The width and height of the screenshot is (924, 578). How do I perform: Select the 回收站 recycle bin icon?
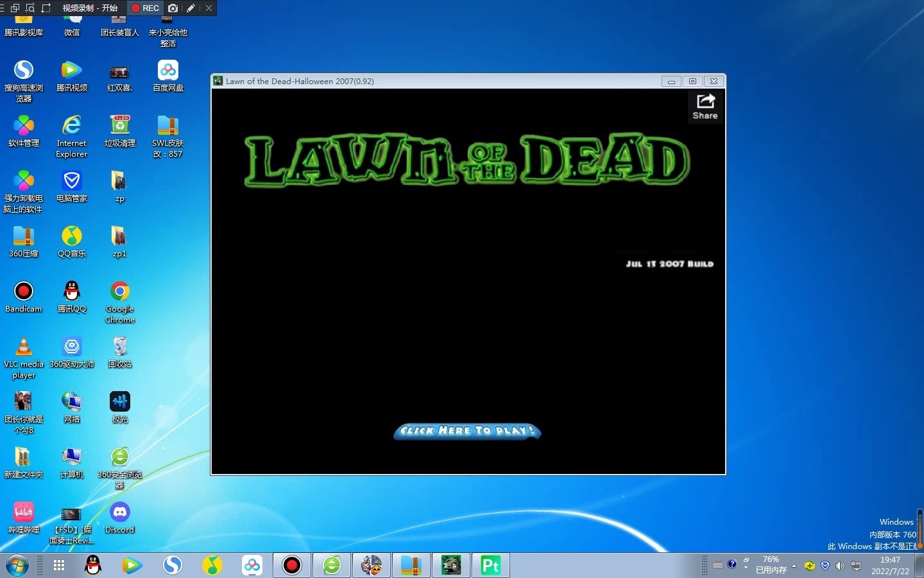point(120,352)
